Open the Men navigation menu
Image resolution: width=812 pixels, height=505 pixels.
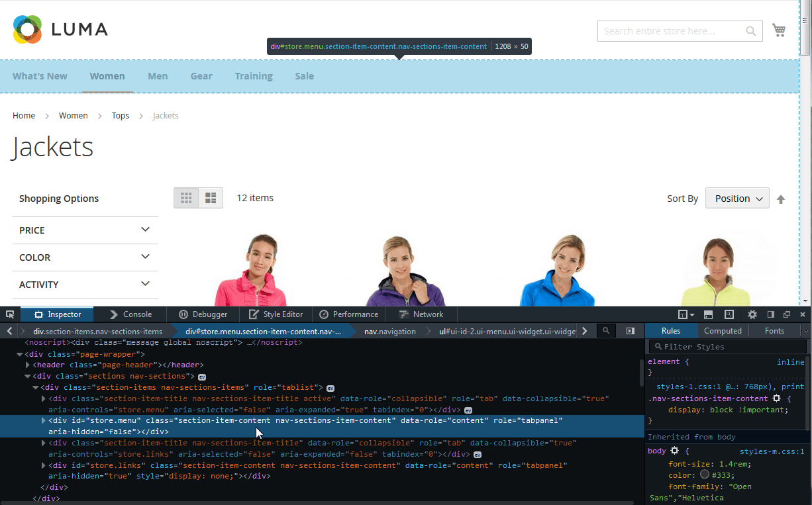(158, 76)
